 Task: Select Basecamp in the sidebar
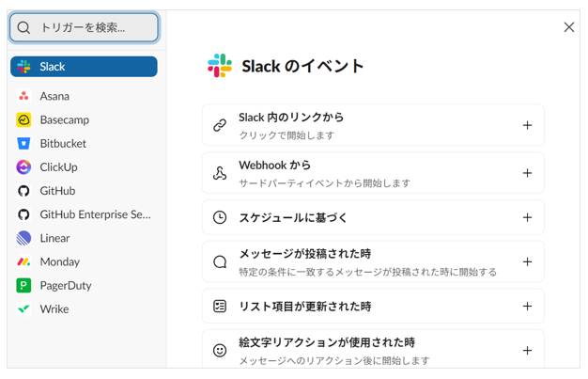click(84, 119)
